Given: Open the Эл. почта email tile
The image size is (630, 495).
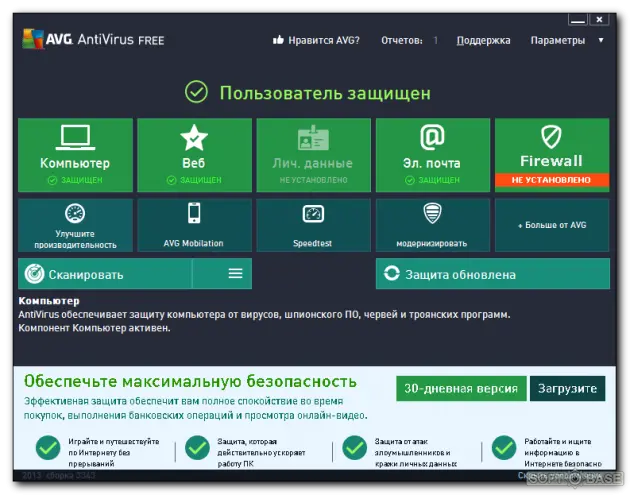Looking at the screenshot, I should click(432, 154).
